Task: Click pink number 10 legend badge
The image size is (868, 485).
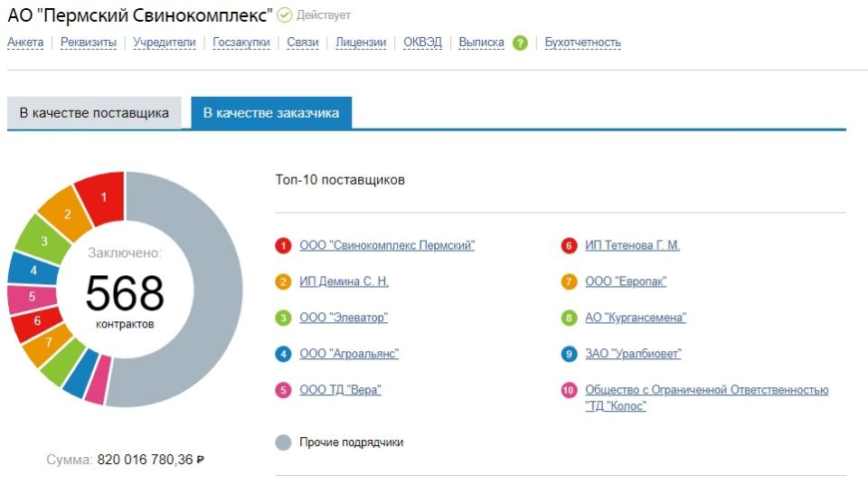Action: (569, 390)
